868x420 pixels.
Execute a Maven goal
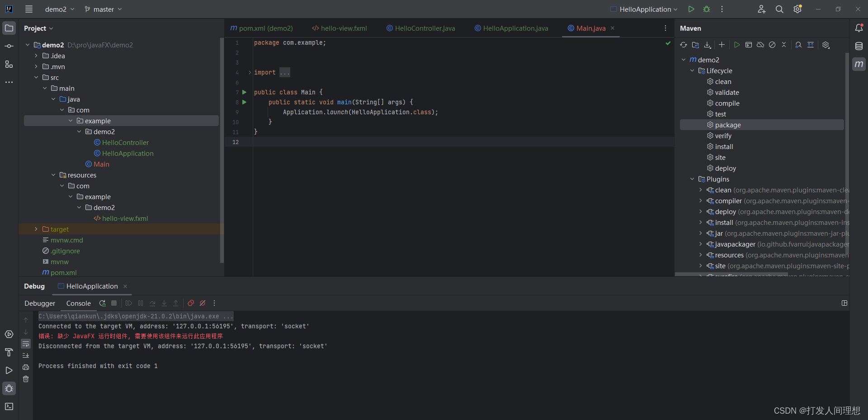point(737,45)
